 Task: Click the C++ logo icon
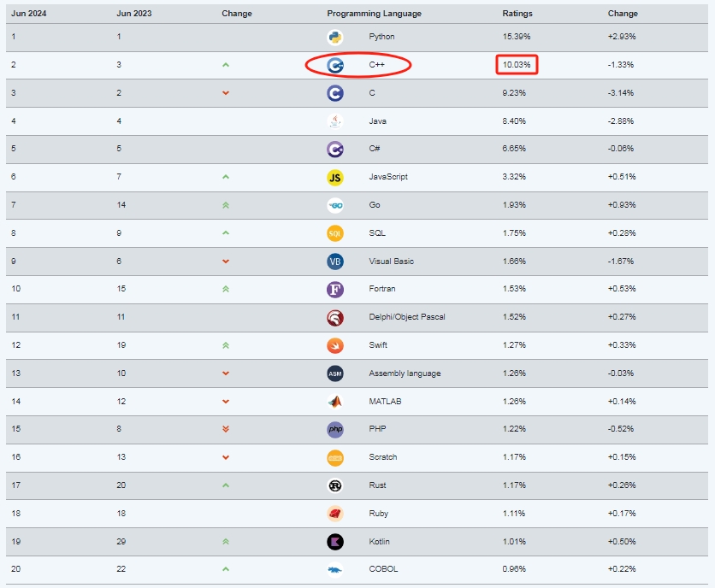coord(335,65)
